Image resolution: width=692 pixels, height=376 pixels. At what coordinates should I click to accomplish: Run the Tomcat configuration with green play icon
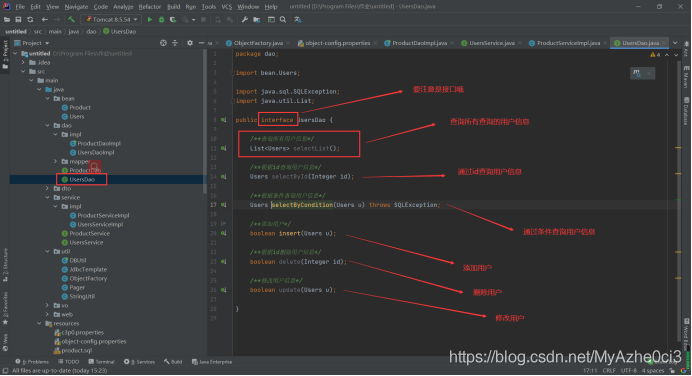pyautogui.click(x=150, y=19)
